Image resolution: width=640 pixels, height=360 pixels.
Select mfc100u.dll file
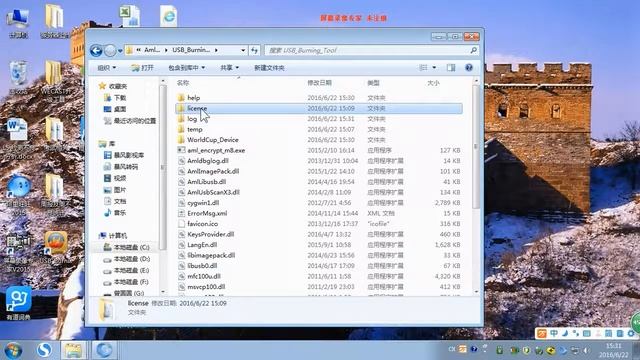click(x=319, y=276)
